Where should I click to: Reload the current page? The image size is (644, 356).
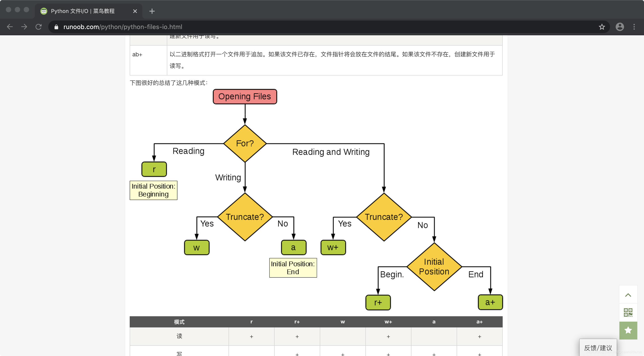click(38, 27)
